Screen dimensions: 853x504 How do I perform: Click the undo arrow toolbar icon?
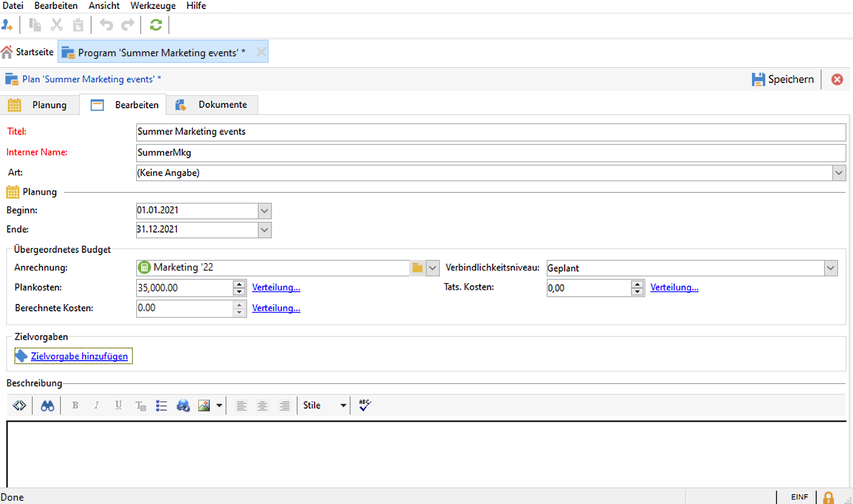tap(106, 25)
